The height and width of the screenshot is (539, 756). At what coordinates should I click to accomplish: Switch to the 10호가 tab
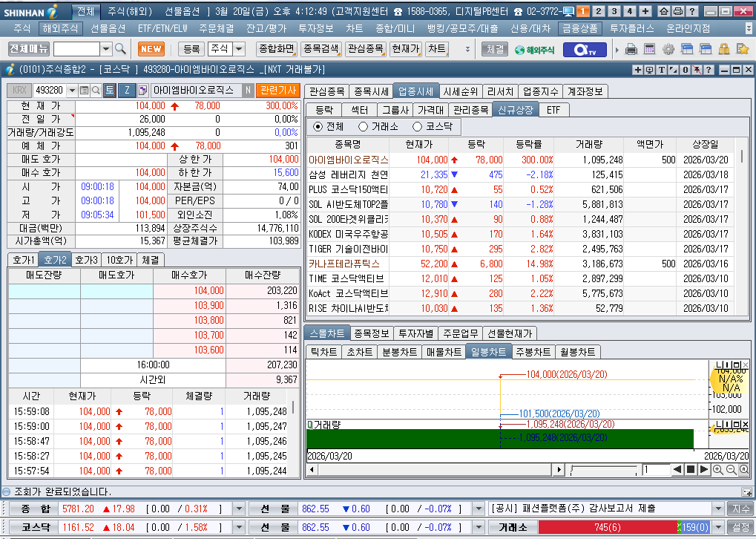point(119,260)
